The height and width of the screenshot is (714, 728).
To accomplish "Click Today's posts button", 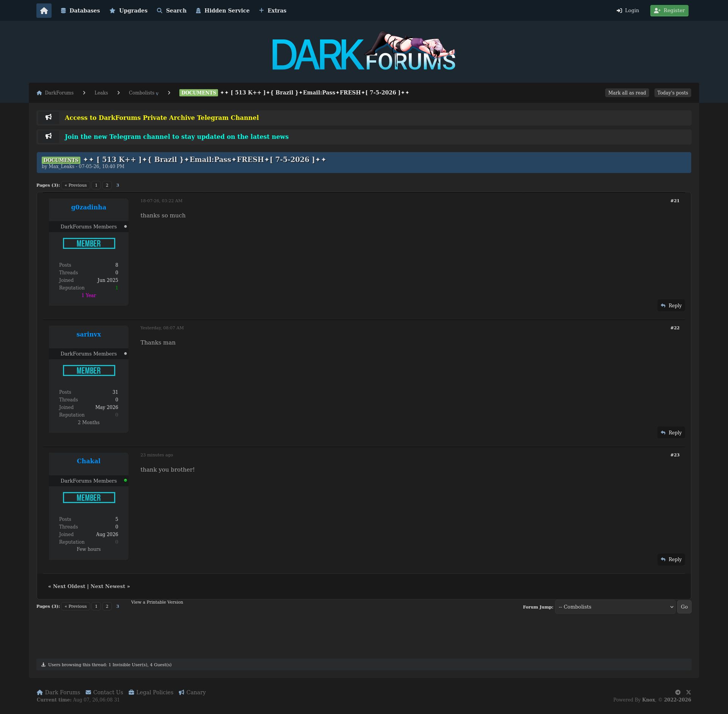I will coord(673,93).
